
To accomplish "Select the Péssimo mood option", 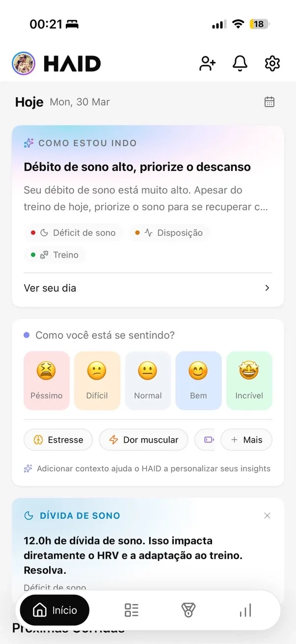I will click(x=47, y=381).
